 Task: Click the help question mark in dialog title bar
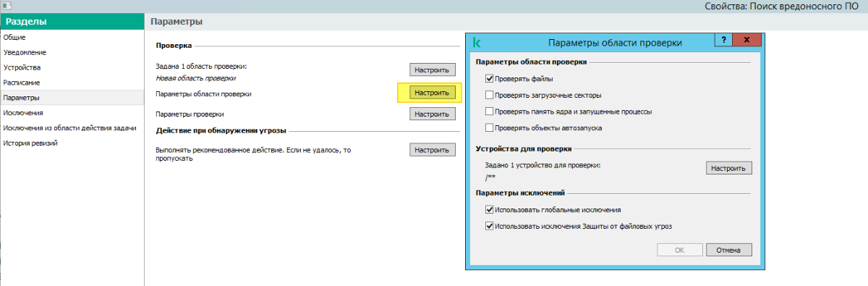pyautogui.click(x=723, y=41)
